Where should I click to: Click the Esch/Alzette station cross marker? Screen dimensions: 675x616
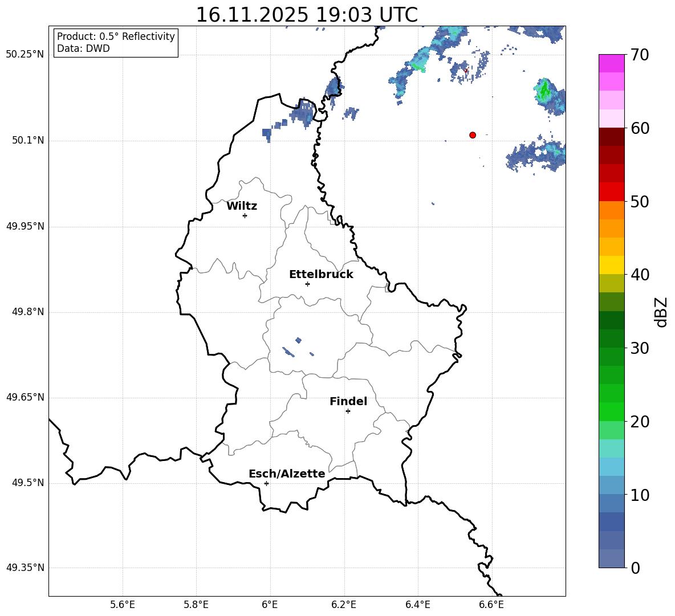[x=266, y=483]
